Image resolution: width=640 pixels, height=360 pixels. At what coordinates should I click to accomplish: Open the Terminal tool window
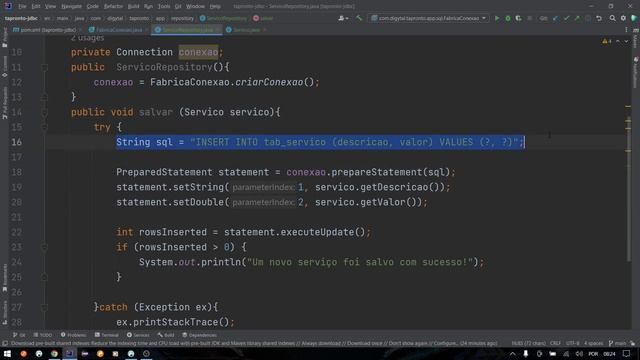pyautogui.click(x=107, y=335)
